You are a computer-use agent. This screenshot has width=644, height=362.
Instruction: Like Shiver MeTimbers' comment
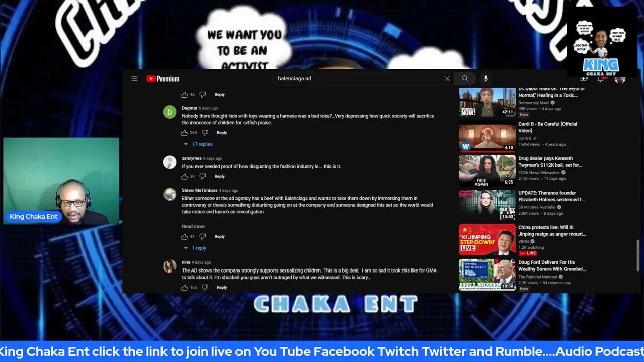click(x=184, y=236)
